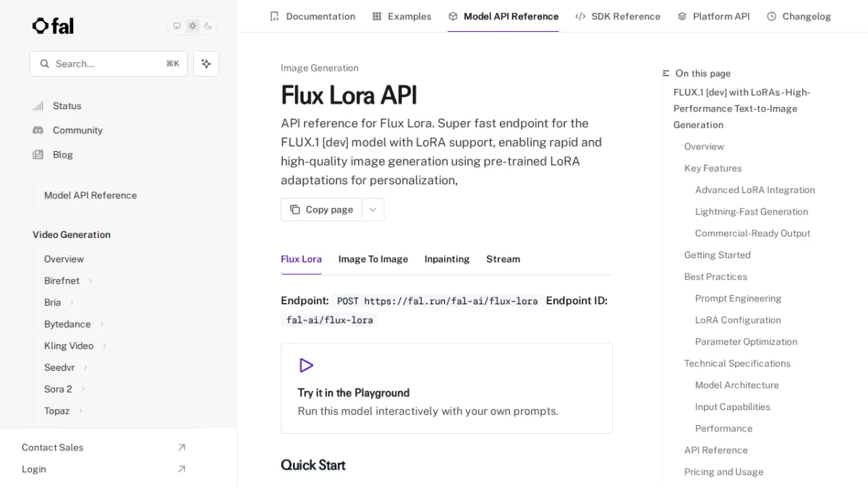868x488 pixels.
Task: Select the Stream tab
Action: coord(503,259)
